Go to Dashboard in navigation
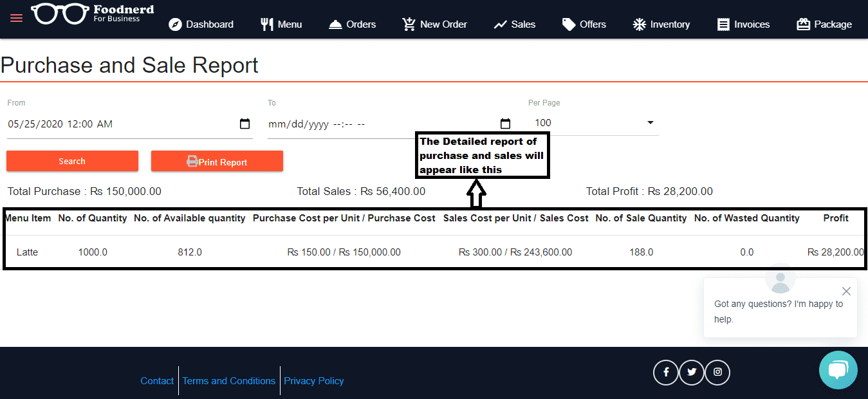The height and width of the screenshot is (399, 868). (x=201, y=24)
